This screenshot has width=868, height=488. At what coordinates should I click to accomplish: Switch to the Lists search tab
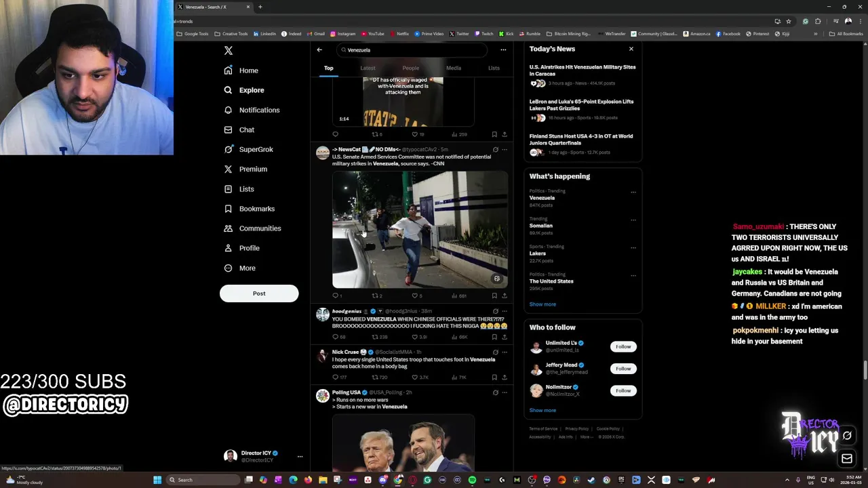494,68
